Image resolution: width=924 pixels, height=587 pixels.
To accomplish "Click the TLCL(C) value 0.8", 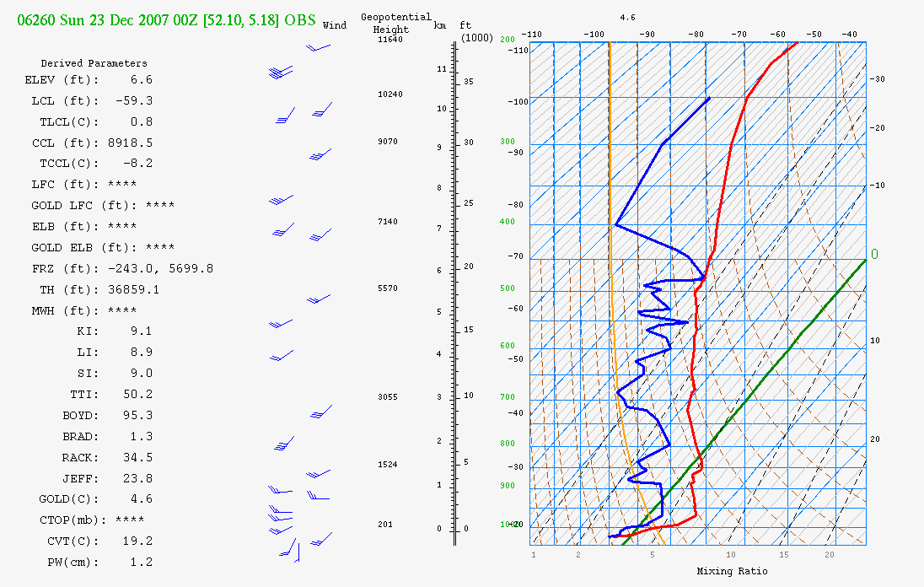I will 142,122.
